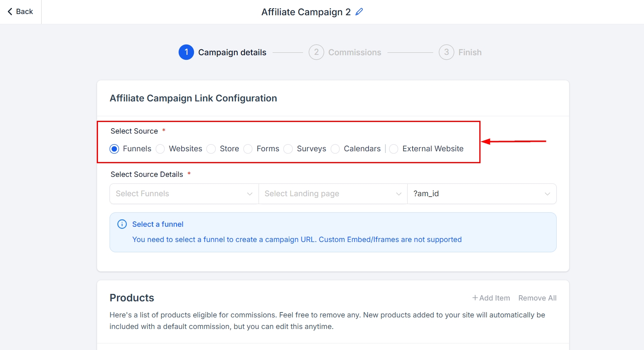Screen dimensions: 644x350
Task: Go to the Finish step label
Action: pyautogui.click(x=470, y=52)
